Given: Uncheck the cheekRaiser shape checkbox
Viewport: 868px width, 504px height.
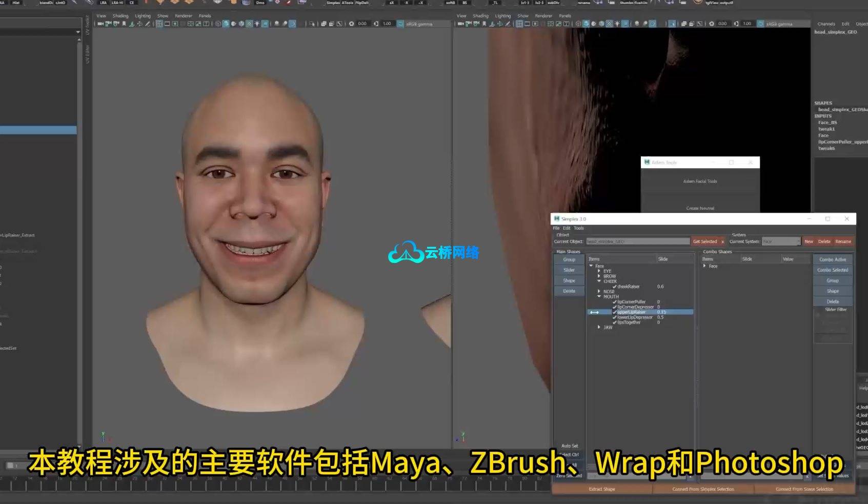Looking at the screenshot, I should [614, 287].
